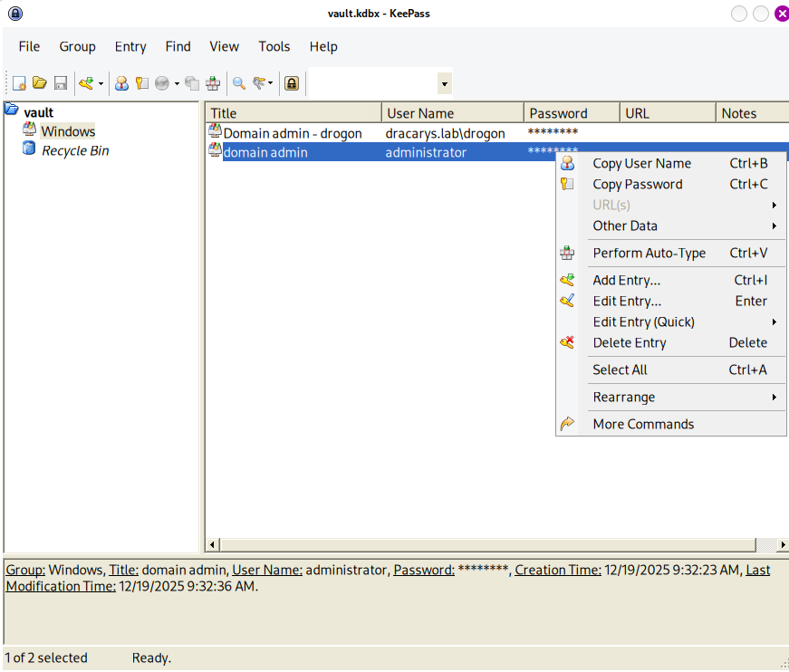Screen dimensions: 789x672
Task: Open the Tools menu
Action: point(274,46)
